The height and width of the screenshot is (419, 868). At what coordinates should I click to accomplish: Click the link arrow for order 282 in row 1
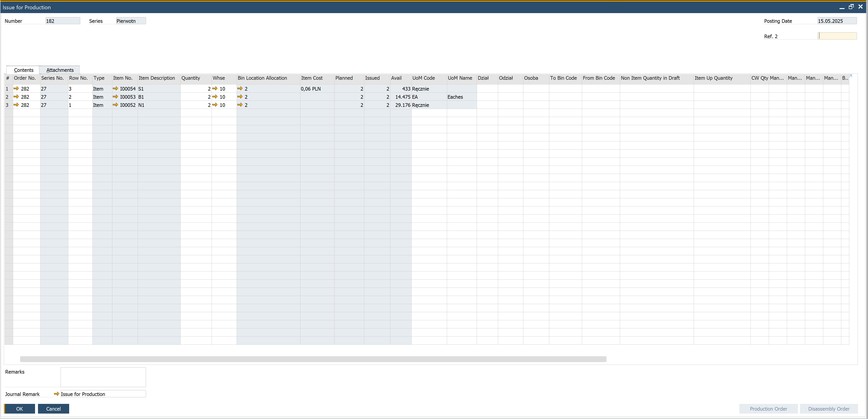pos(16,89)
